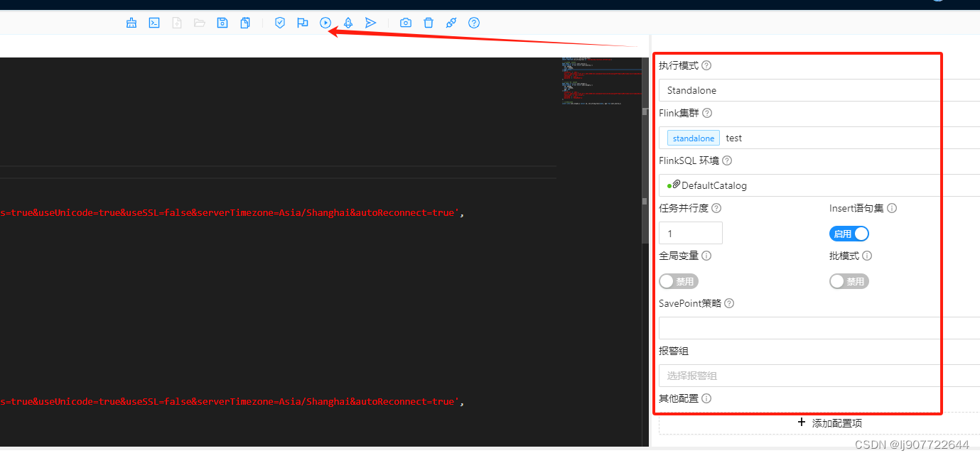Show help tip next to 任务并行度

[716, 208]
